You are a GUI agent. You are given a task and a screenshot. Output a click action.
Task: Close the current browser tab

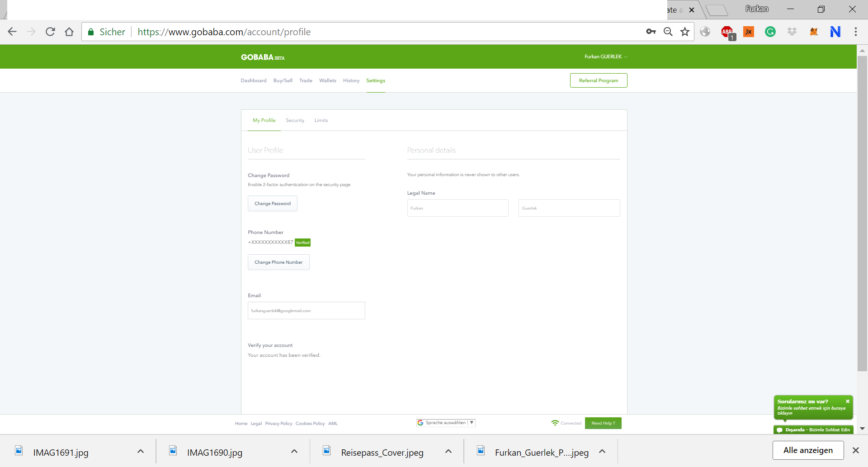tap(692, 10)
